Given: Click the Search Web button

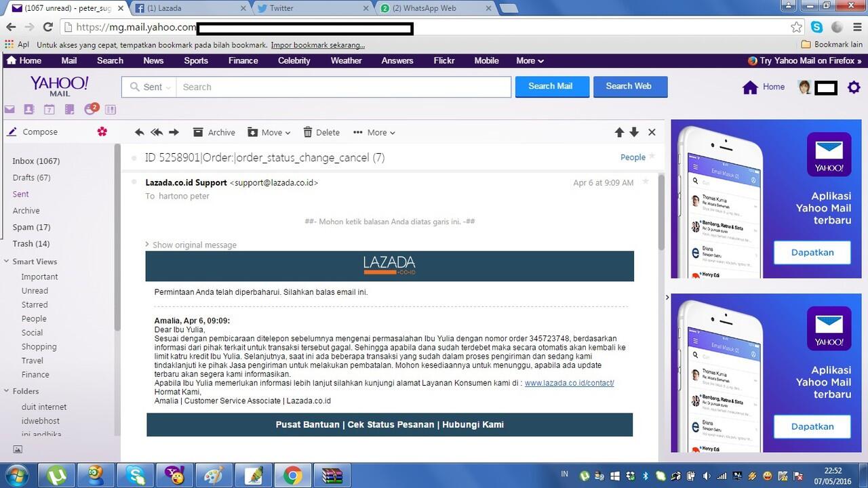Looking at the screenshot, I should tap(630, 86).
